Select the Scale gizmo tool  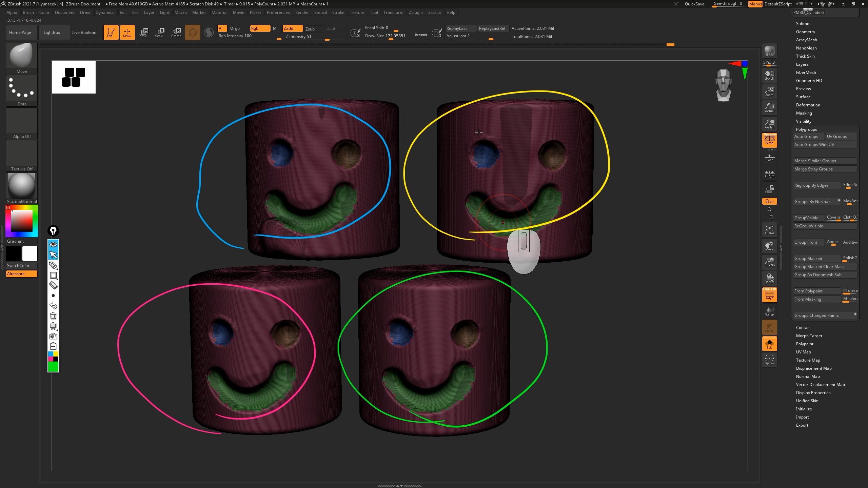coord(159,33)
